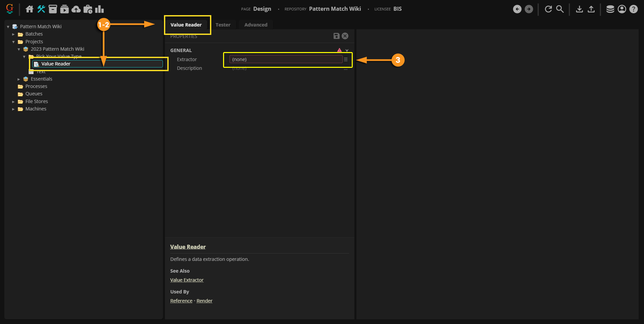Switch to the Tester tab
Screen dimensions: 644x324
pyautogui.click(x=223, y=25)
